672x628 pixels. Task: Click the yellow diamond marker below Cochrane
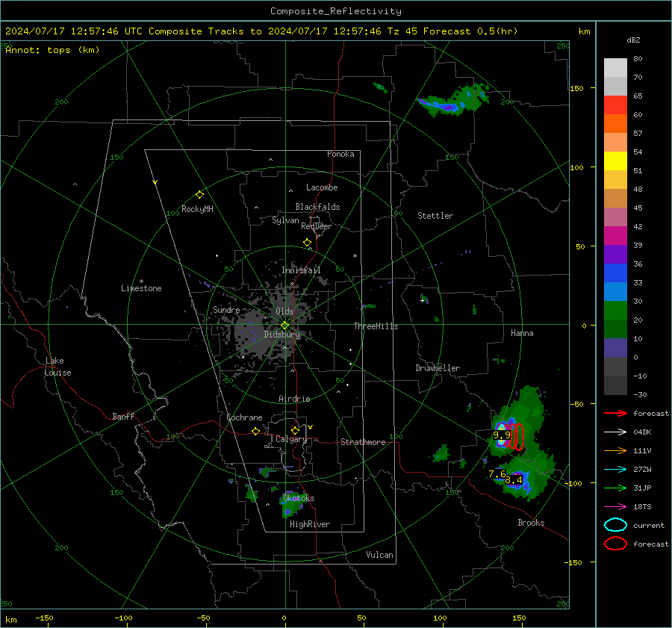(255, 431)
